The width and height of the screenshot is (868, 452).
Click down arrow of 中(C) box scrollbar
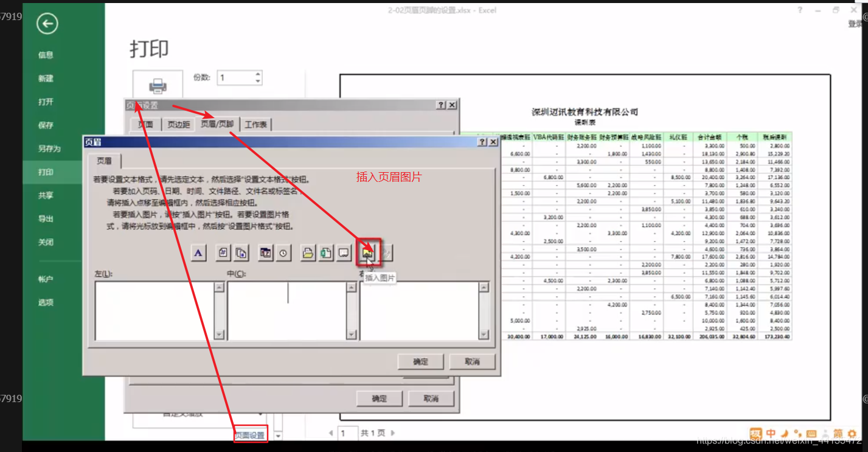(x=352, y=334)
